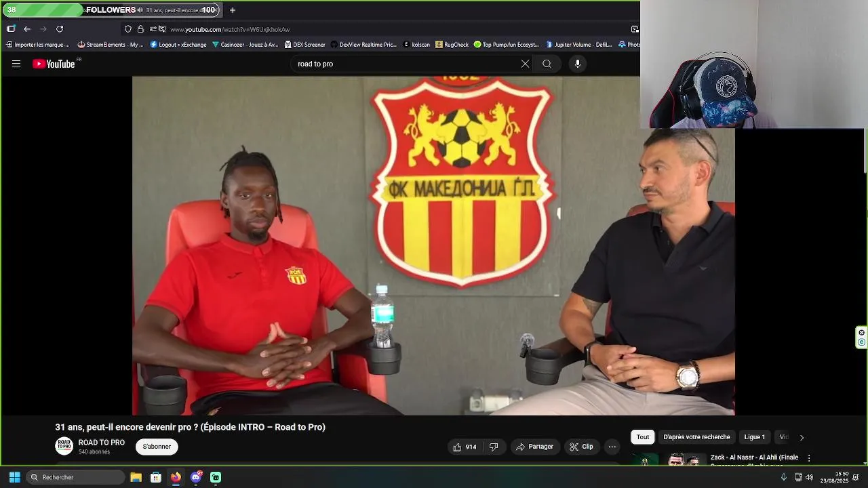Select the 'Tout' filter chip

[x=643, y=437]
